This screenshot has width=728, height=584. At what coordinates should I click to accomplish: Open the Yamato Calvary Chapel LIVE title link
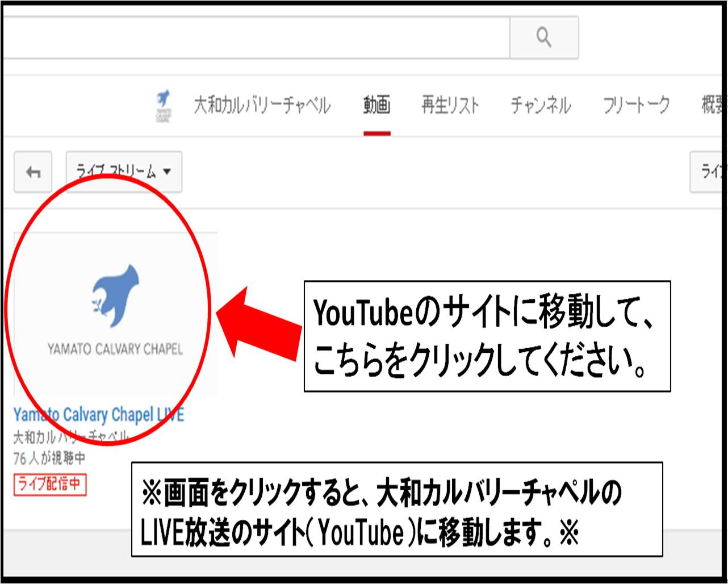click(x=99, y=414)
